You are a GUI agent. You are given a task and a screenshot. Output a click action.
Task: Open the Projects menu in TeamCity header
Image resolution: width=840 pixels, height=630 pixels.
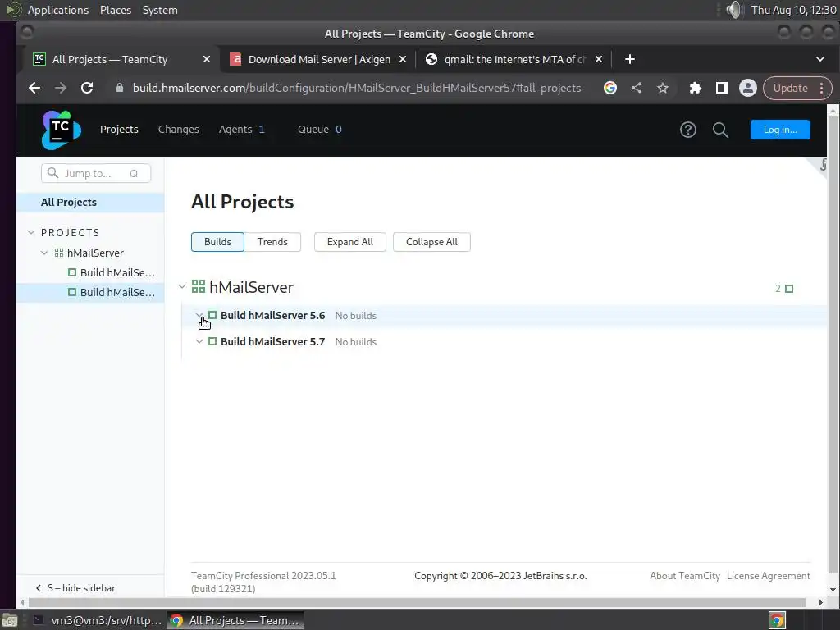point(119,130)
